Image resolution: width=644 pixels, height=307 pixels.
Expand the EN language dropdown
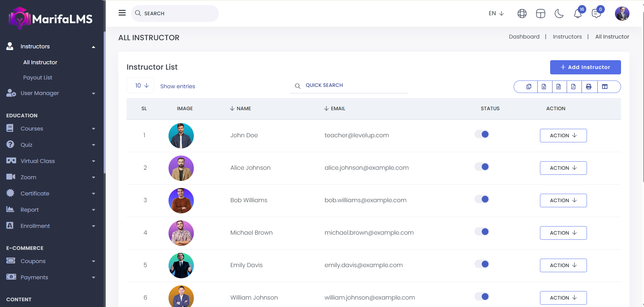point(496,14)
